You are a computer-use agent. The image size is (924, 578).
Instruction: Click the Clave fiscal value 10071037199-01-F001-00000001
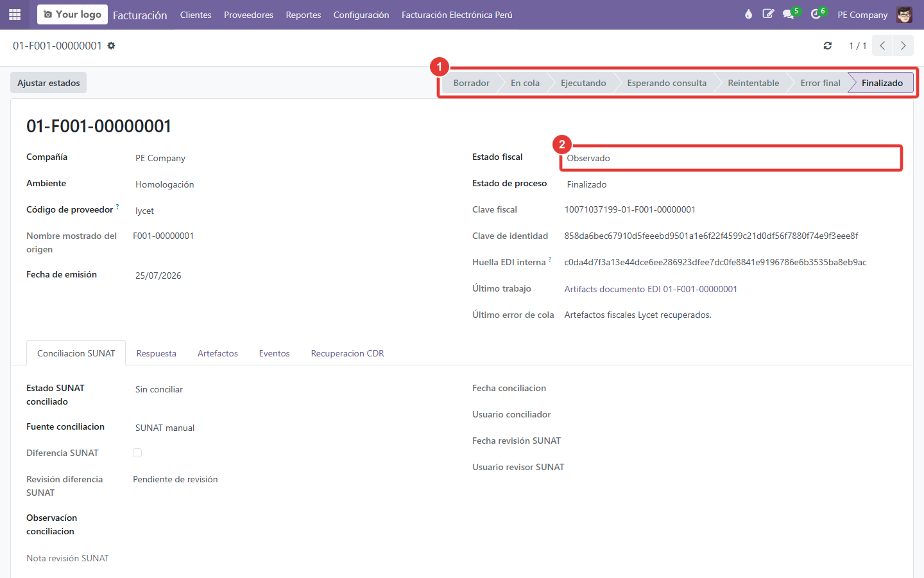[x=629, y=209]
